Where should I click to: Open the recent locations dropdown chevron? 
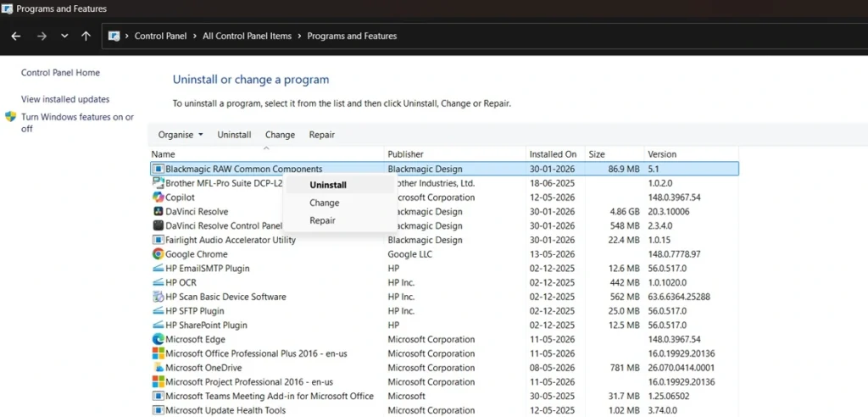[64, 36]
